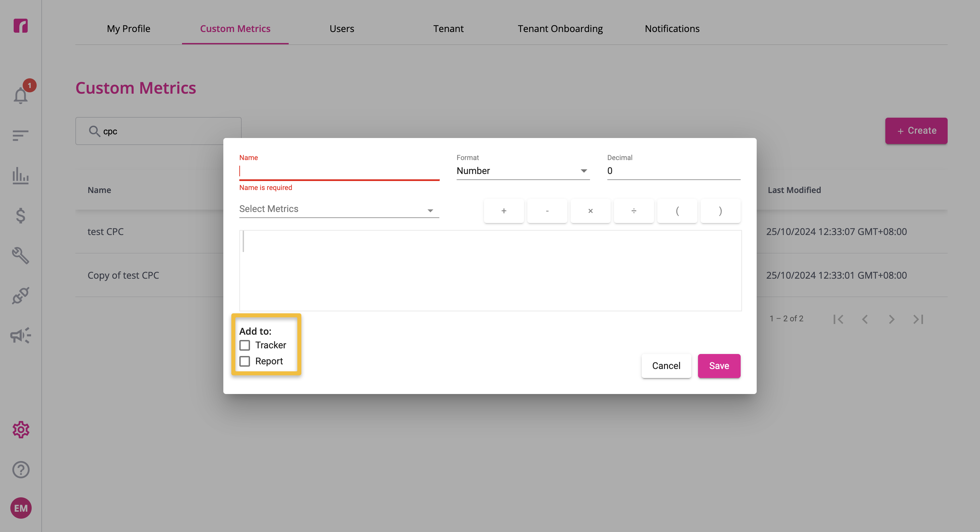Cancel the metric dialog

(666, 366)
